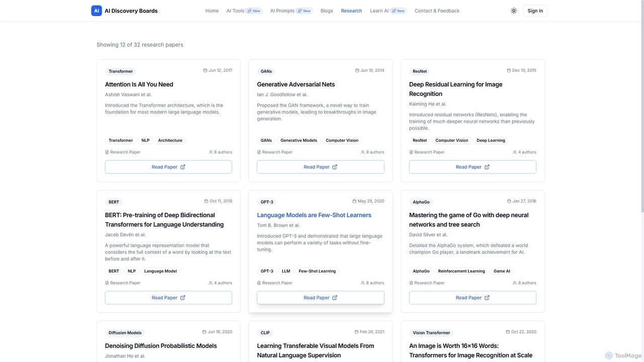Select the Research nav tab

(351, 11)
